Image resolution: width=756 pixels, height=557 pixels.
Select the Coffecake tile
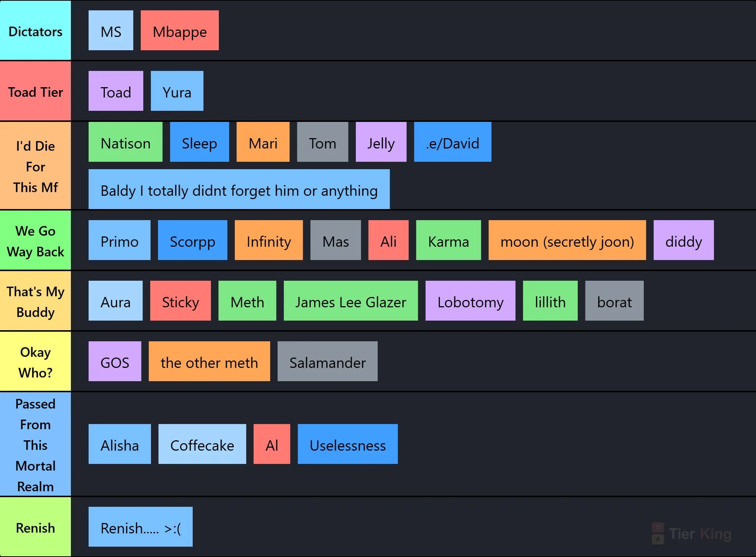pos(202,444)
